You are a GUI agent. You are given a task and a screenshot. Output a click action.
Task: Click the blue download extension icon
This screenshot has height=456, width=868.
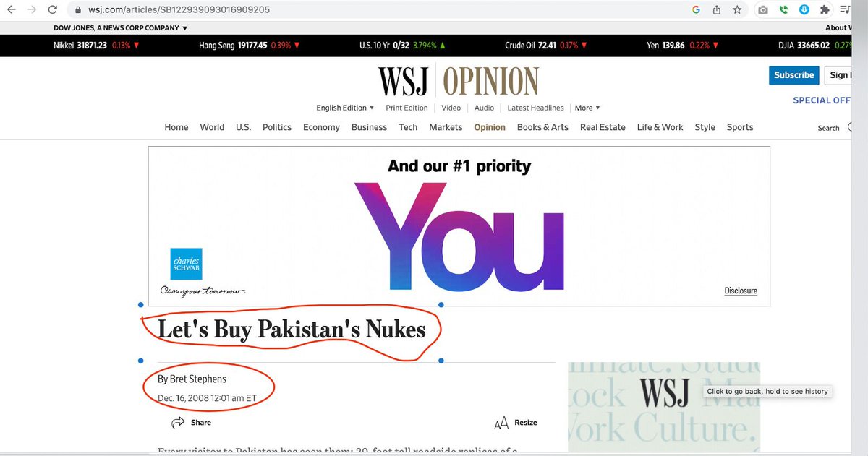[x=804, y=10]
